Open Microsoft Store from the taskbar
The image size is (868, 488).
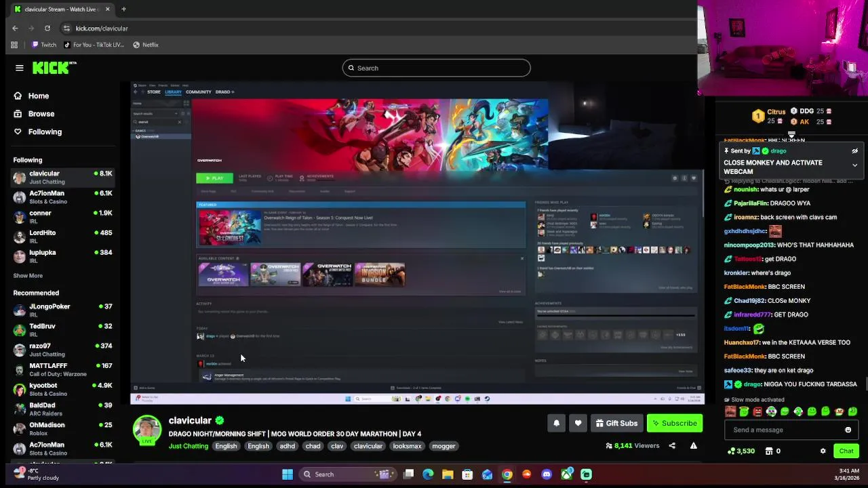pyautogui.click(x=467, y=474)
